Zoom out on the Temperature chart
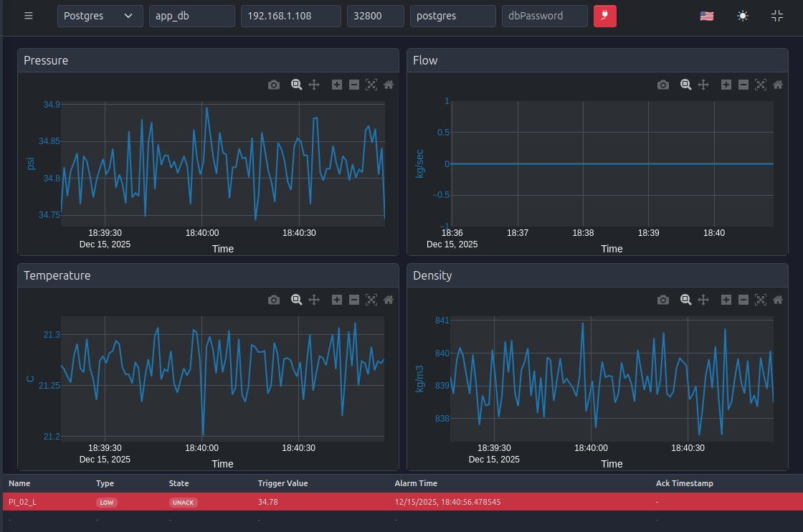The height and width of the screenshot is (532, 803). [x=354, y=300]
